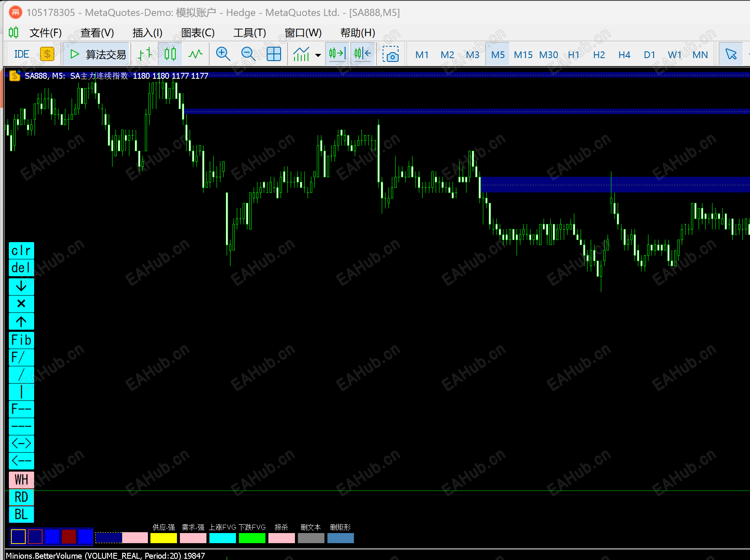Click the clr panel button

click(x=21, y=251)
